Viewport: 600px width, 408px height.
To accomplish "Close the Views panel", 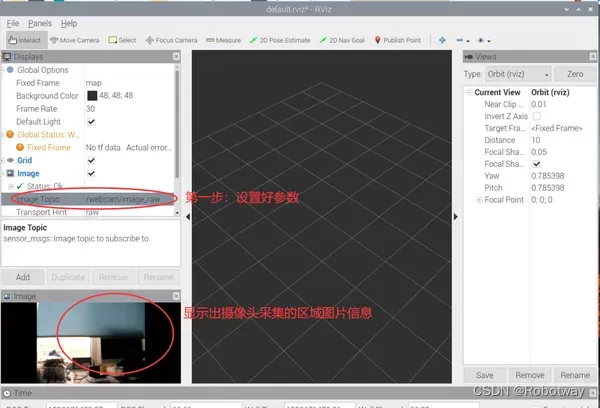I will [x=593, y=57].
